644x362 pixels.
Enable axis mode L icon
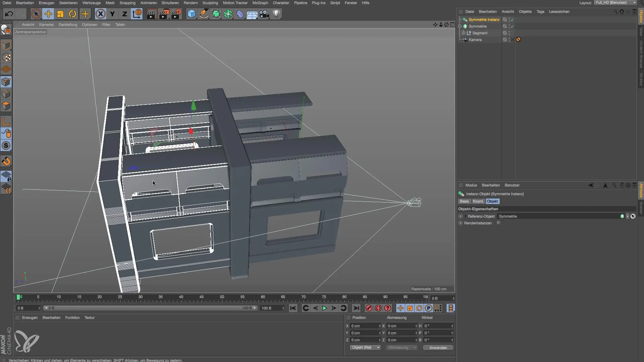coord(6,121)
